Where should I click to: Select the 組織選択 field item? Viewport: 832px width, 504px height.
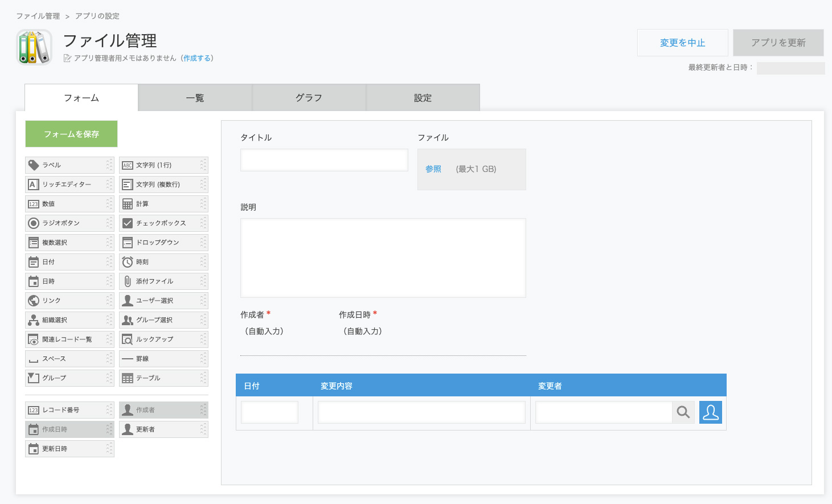pos(69,320)
